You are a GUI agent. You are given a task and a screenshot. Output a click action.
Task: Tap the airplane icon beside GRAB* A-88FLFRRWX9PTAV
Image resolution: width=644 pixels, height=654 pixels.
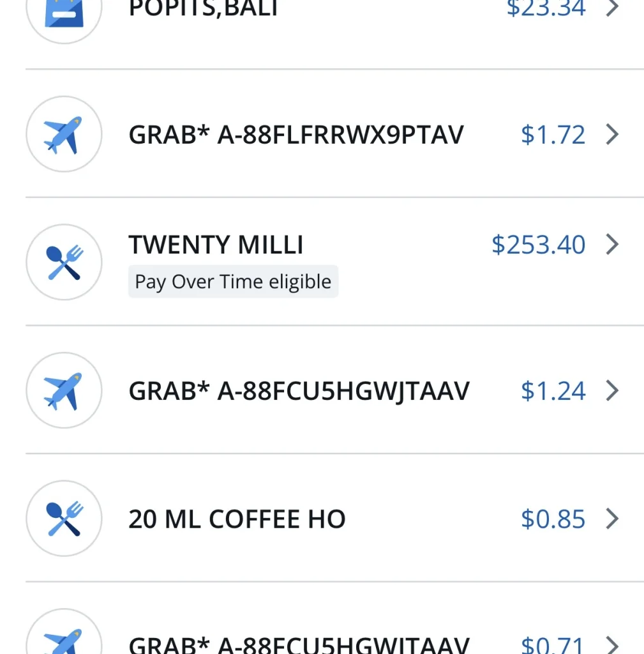click(x=64, y=134)
